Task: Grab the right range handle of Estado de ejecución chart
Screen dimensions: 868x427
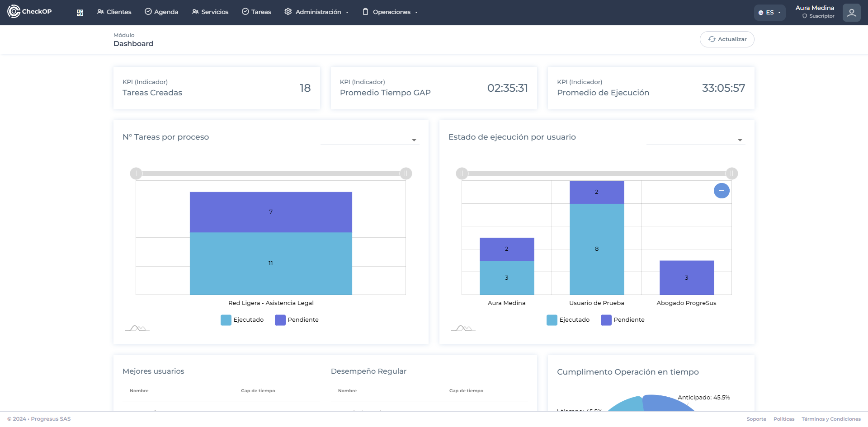Action: click(x=732, y=174)
